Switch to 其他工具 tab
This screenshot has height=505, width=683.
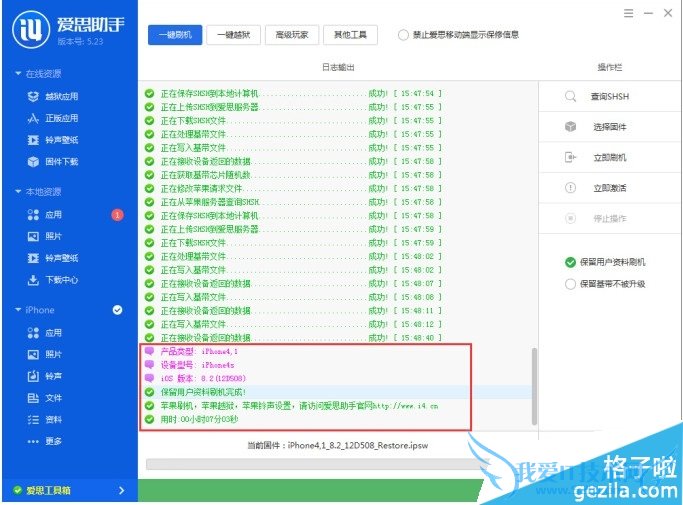350,35
